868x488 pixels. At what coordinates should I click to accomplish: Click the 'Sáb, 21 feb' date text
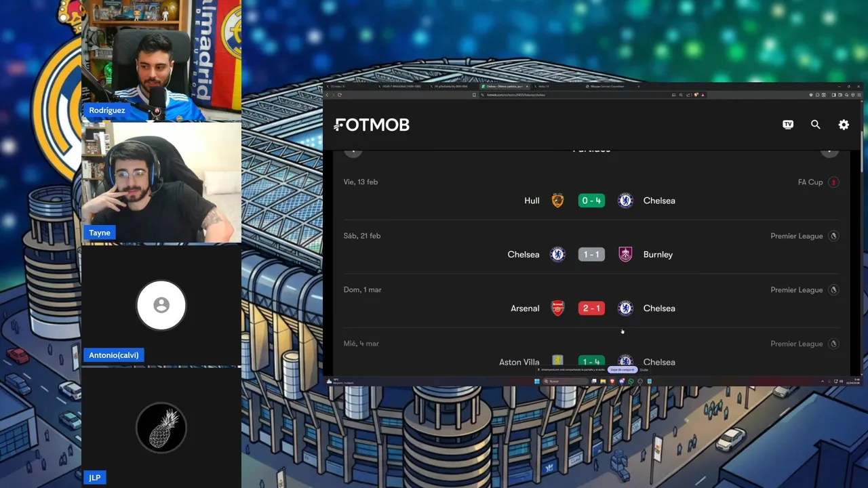click(x=362, y=236)
